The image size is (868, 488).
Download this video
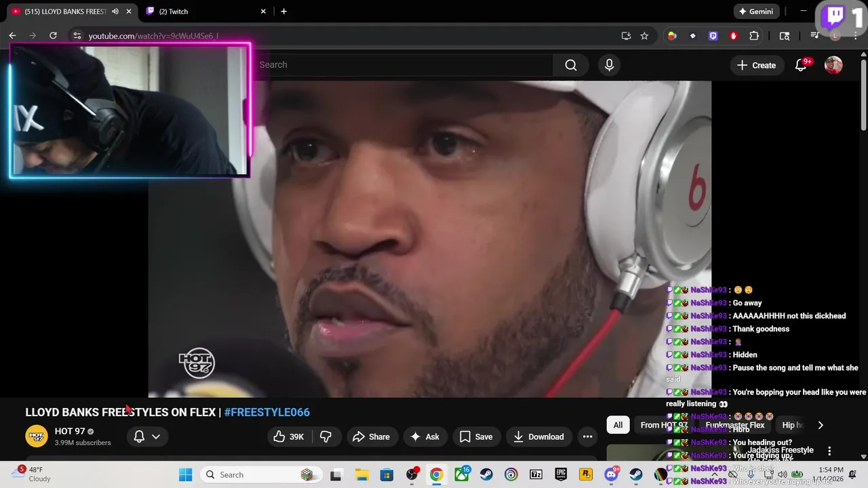pyautogui.click(x=539, y=436)
